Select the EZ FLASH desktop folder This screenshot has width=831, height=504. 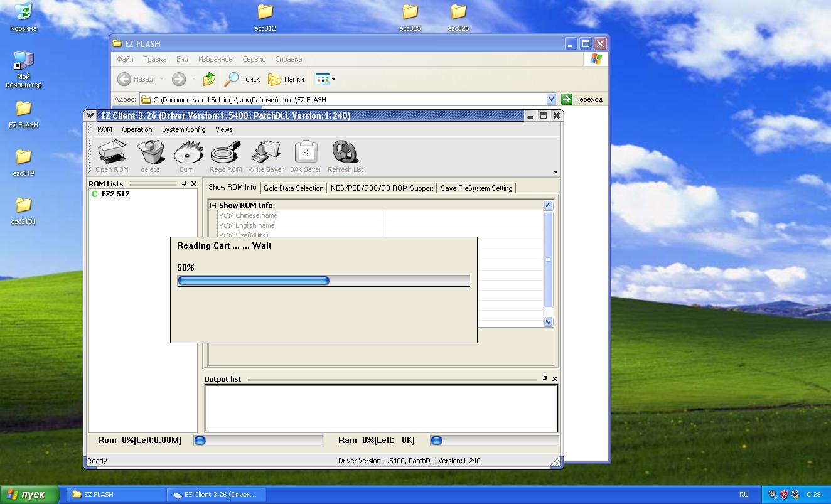[x=23, y=108]
